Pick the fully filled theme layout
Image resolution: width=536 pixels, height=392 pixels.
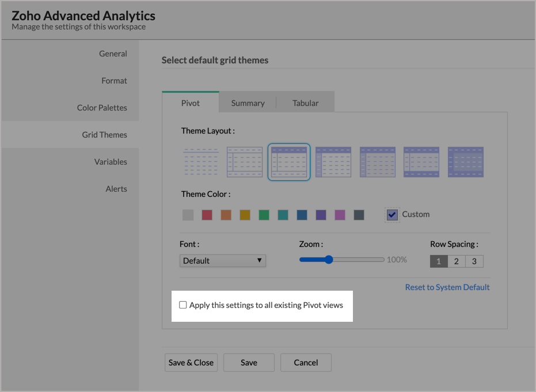pos(466,162)
